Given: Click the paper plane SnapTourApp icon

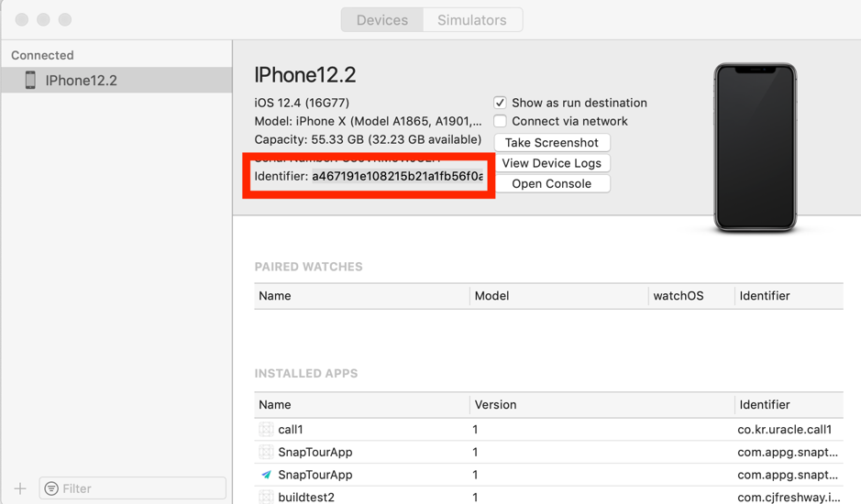Looking at the screenshot, I should point(266,475).
